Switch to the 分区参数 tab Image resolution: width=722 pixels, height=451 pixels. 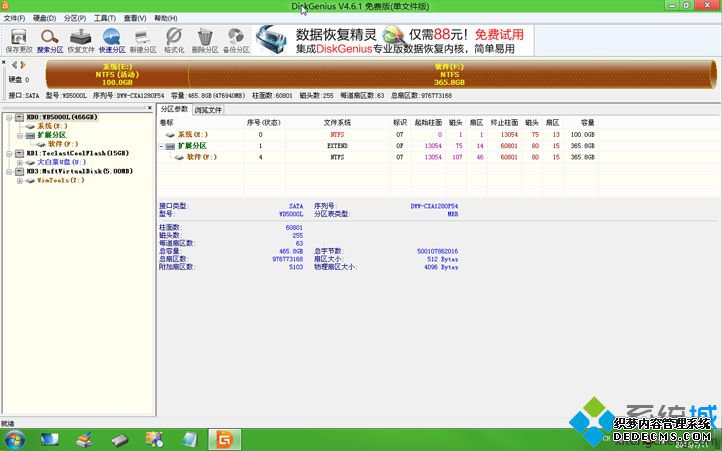(x=174, y=109)
